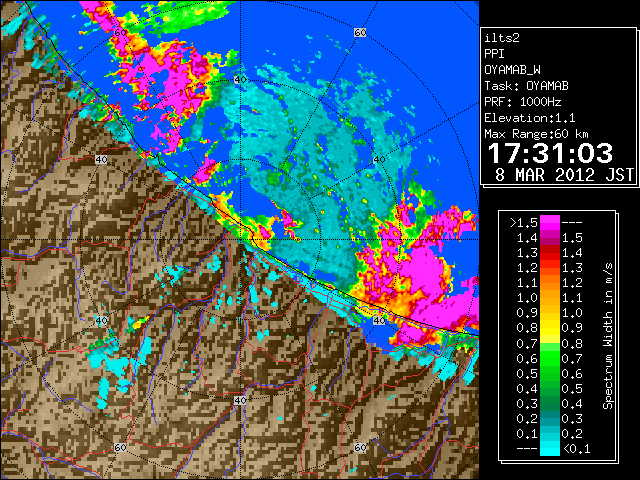Pick the red 1.3 to 1.4 legend band

click(550, 253)
